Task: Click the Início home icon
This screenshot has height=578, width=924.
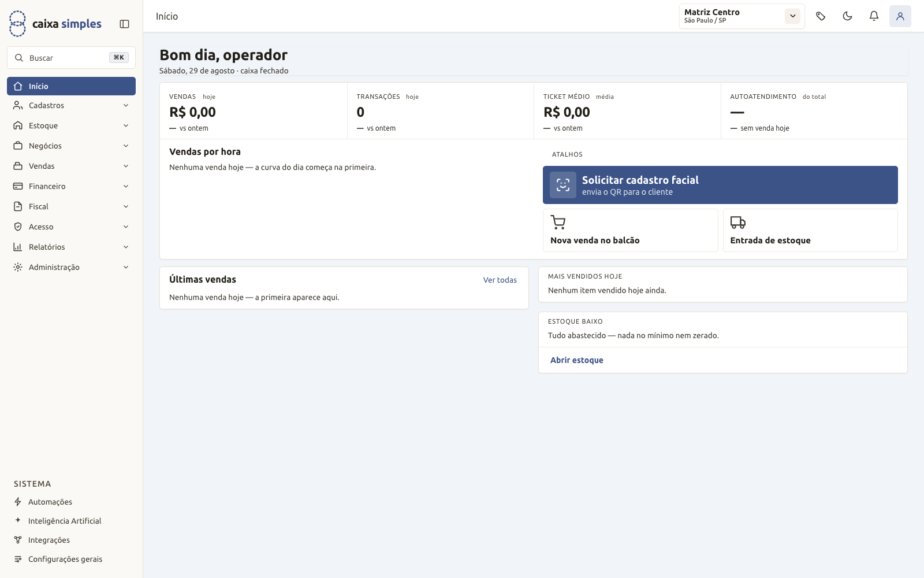Action: [x=18, y=86]
